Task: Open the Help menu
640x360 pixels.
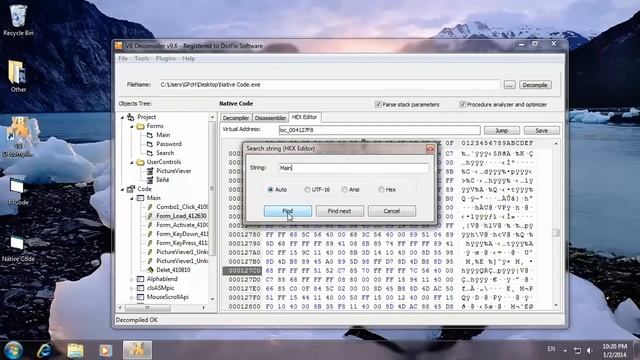Action: (189, 59)
